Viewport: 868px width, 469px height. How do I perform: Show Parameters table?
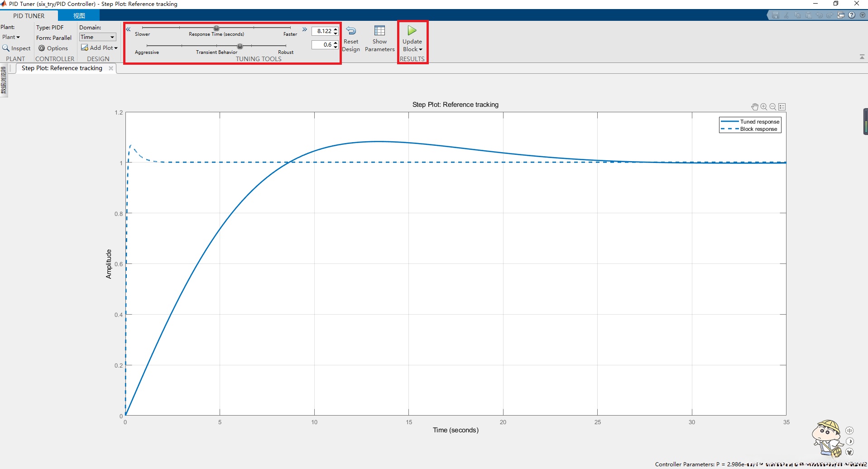pos(379,39)
